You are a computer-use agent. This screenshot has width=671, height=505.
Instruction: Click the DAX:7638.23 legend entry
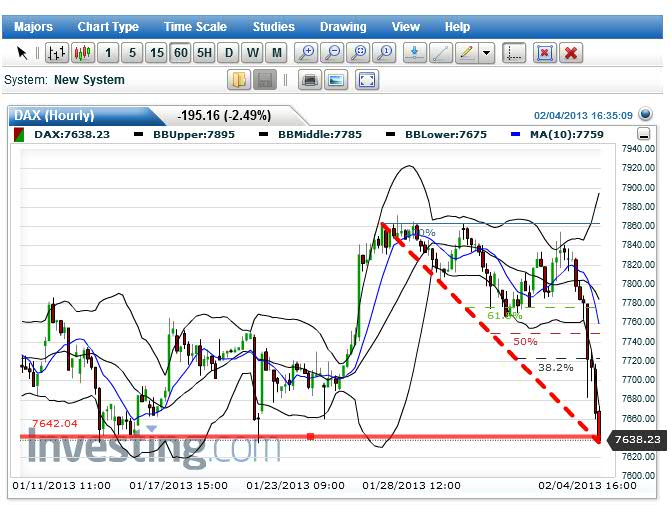(72, 134)
